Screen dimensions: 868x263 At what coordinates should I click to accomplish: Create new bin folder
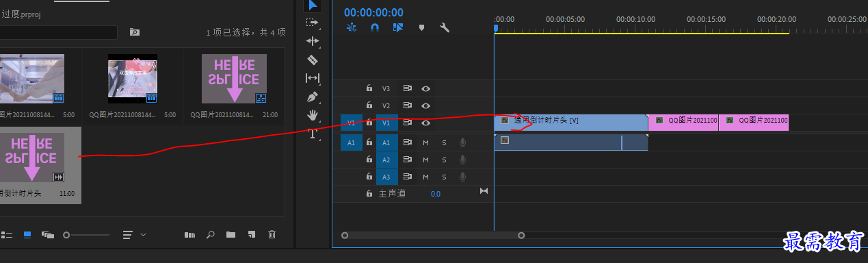(x=231, y=235)
